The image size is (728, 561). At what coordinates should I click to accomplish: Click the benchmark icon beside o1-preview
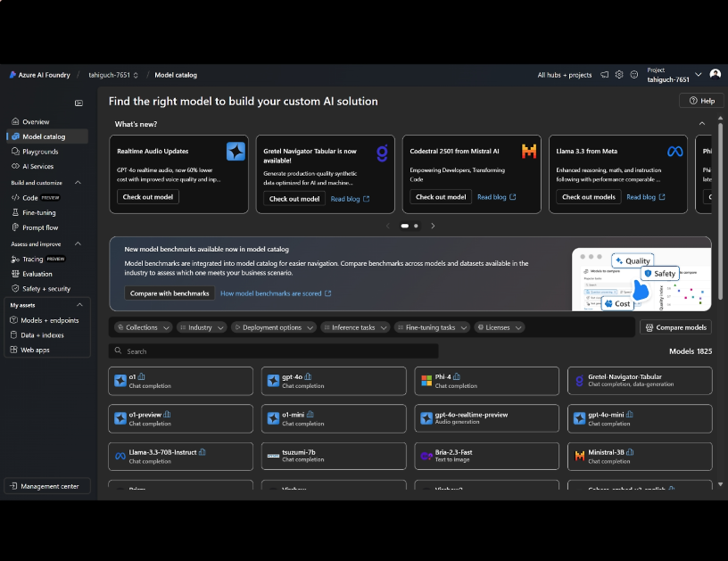tap(167, 415)
